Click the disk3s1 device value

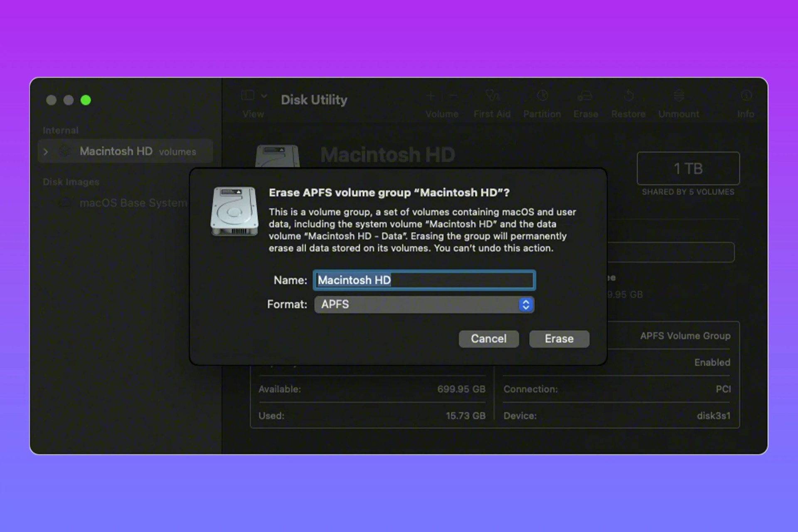[x=714, y=416]
